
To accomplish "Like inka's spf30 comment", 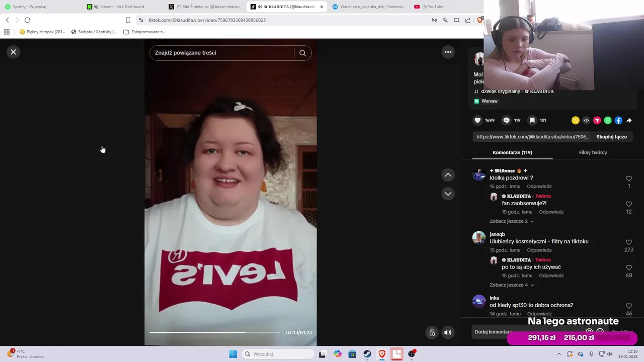I will [628, 306].
